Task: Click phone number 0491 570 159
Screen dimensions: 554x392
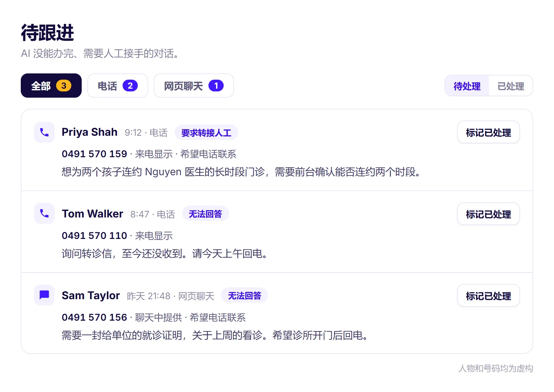Action: [x=94, y=154]
